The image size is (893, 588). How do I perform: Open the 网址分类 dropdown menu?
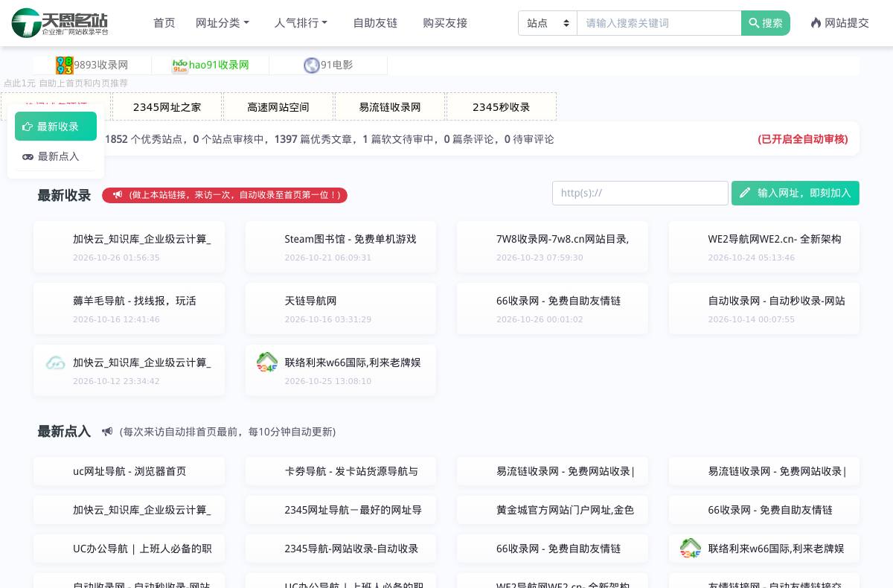click(x=223, y=23)
